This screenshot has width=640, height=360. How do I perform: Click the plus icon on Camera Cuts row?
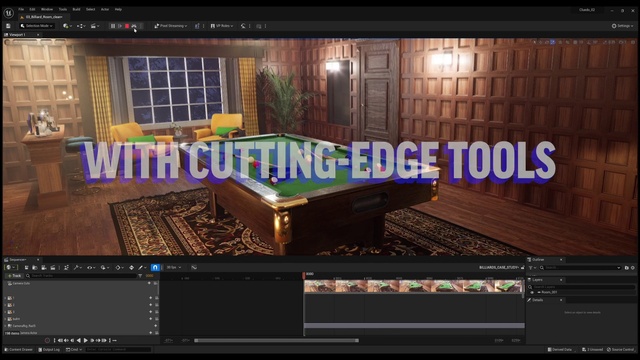(x=149, y=283)
